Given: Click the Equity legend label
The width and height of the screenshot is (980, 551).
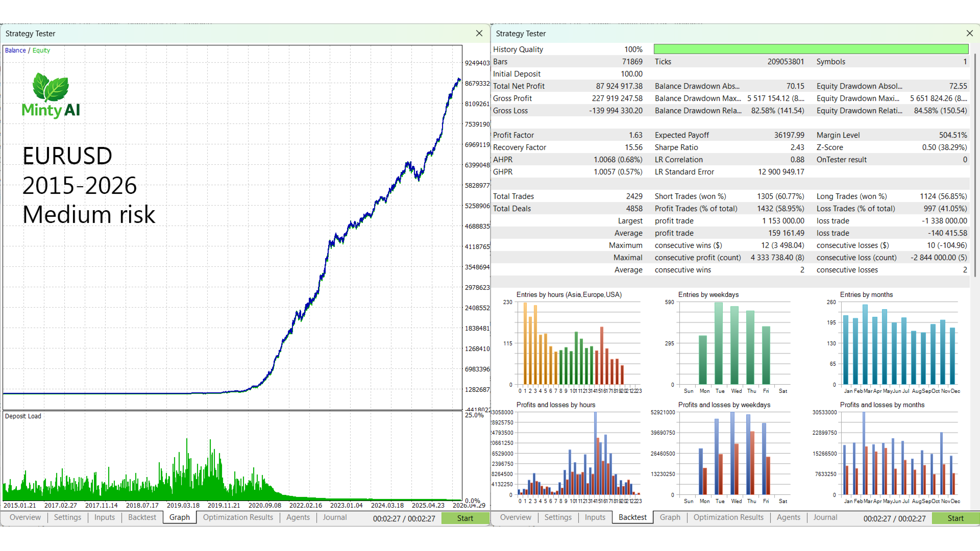Looking at the screenshot, I should click(41, 51).
